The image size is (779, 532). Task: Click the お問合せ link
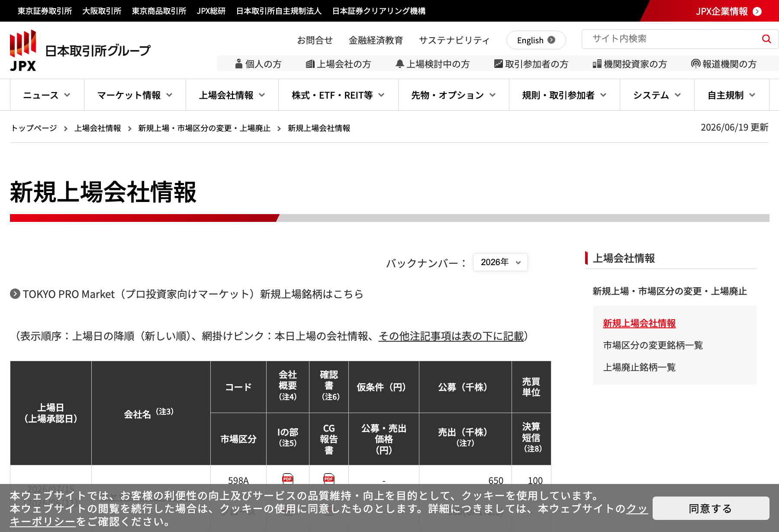[x=315, y=40]
